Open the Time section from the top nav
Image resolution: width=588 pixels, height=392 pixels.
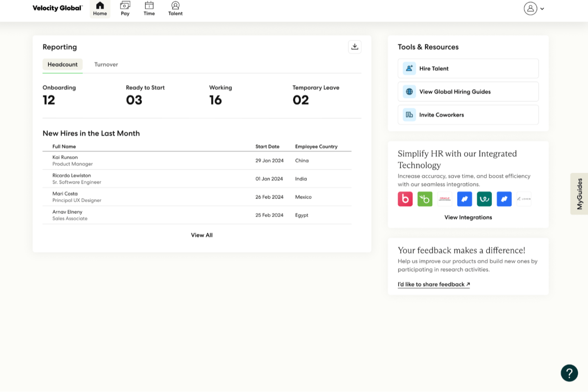[x=149, y=8]
